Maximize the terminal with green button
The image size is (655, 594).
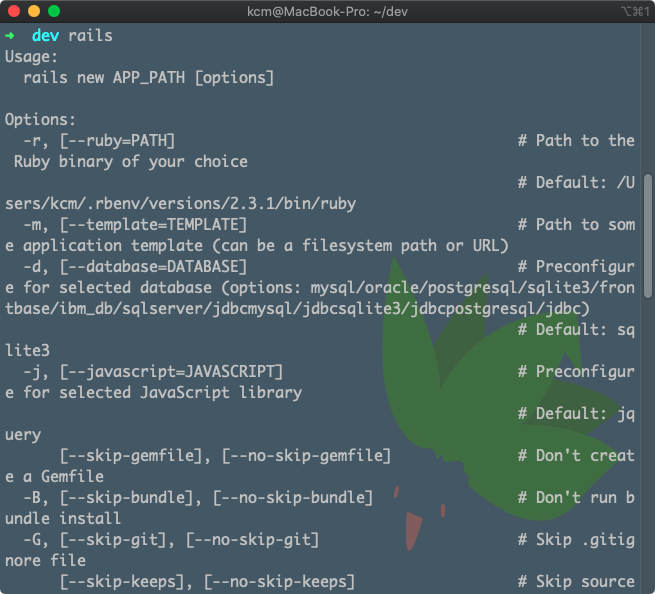coord(54,11)
